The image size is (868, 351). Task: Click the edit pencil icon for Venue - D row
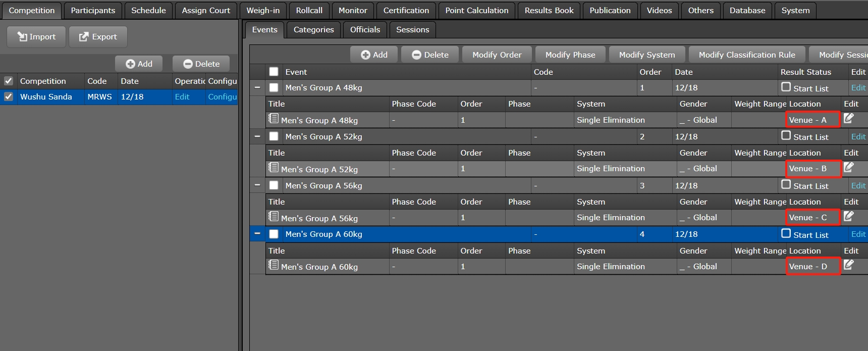point(849,265)
